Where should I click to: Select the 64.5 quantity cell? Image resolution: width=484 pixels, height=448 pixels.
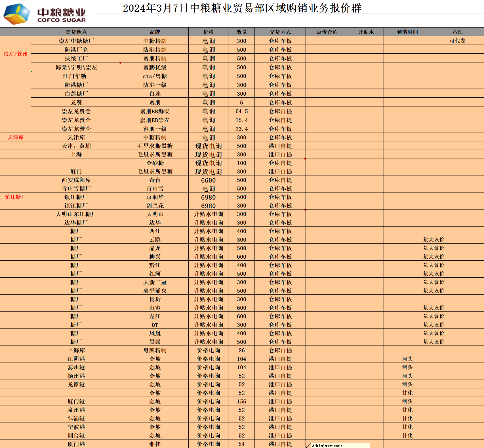pyautogui.click(x=241, y=111)
